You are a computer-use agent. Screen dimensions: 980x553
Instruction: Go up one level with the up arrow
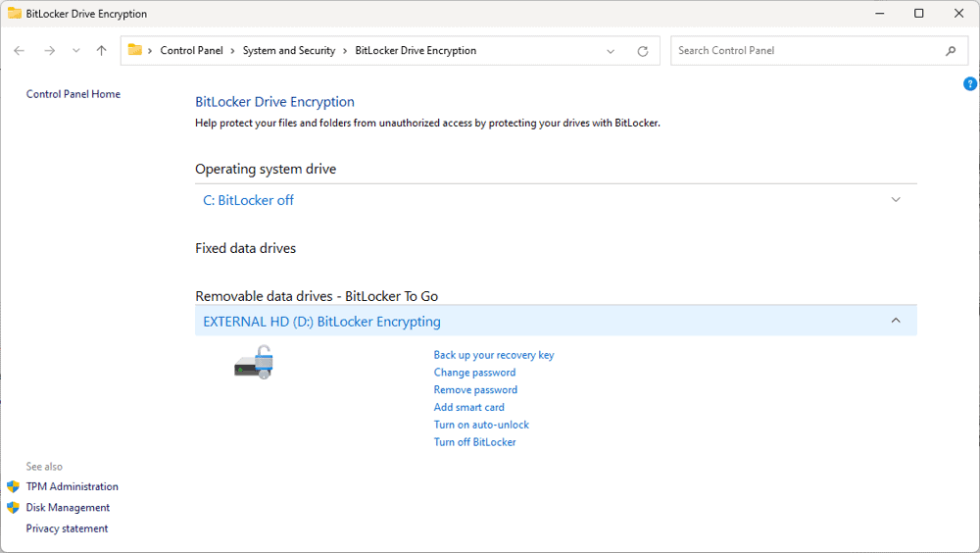pyautogui.click(x=101, y=51)
